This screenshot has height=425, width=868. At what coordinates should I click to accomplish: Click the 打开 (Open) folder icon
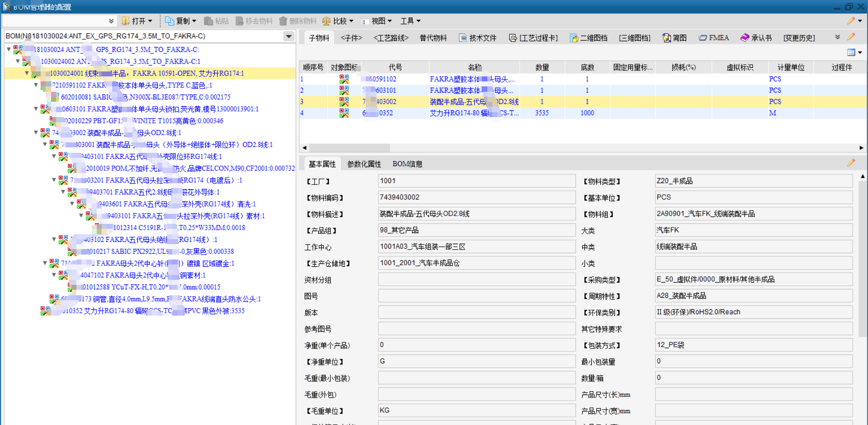(x=126, y=21)
